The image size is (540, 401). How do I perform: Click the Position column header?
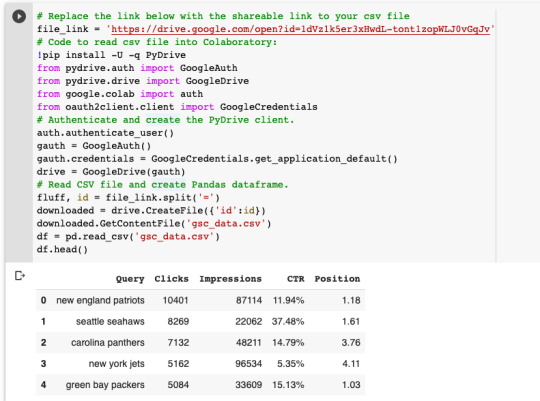(337, 279)
